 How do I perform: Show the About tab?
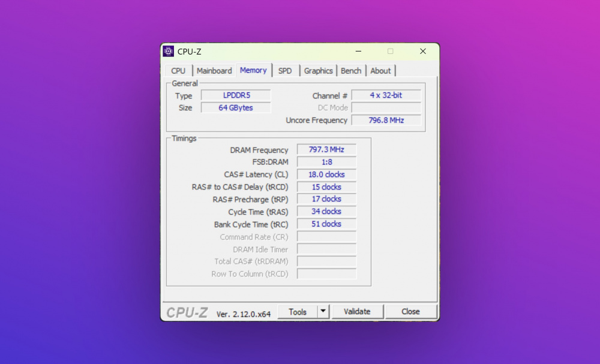[x=380, y=71]
